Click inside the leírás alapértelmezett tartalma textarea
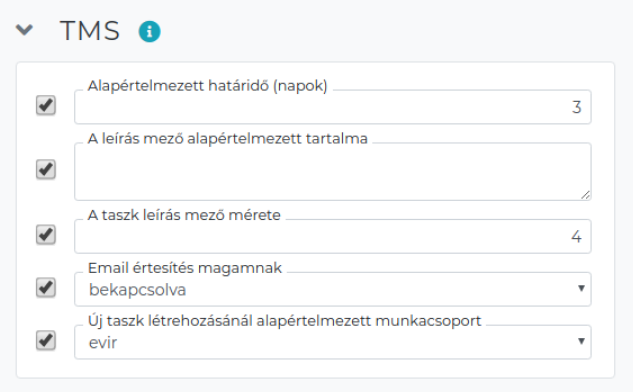Viewport: 633px width, 392px height. (333, 172)
